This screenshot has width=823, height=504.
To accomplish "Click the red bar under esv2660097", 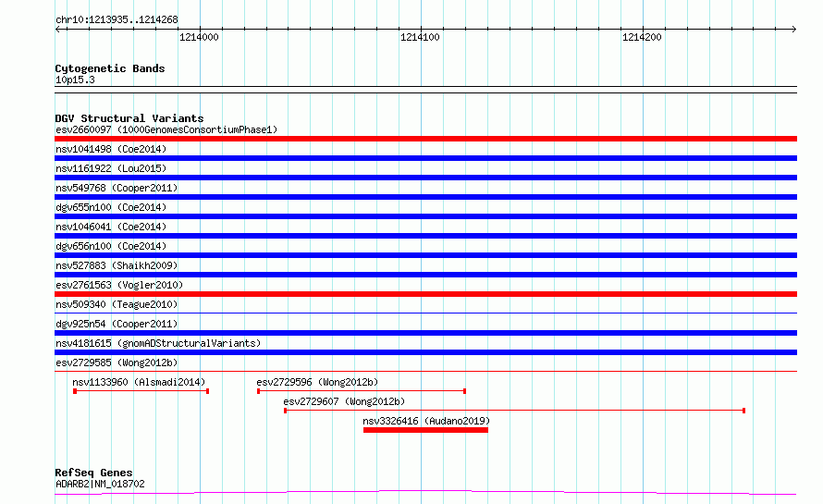I will [x=425, y=139].
